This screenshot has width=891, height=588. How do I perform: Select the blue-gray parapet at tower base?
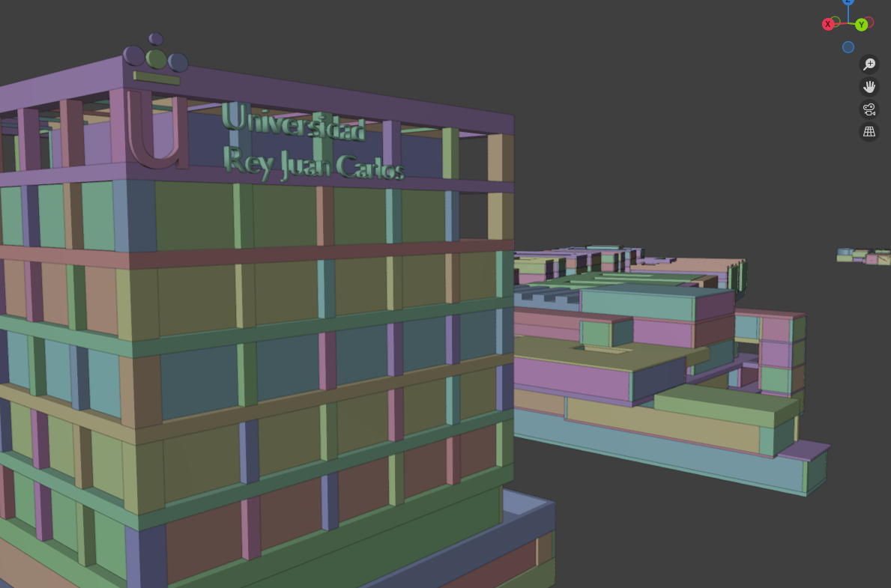pos(528,517)
